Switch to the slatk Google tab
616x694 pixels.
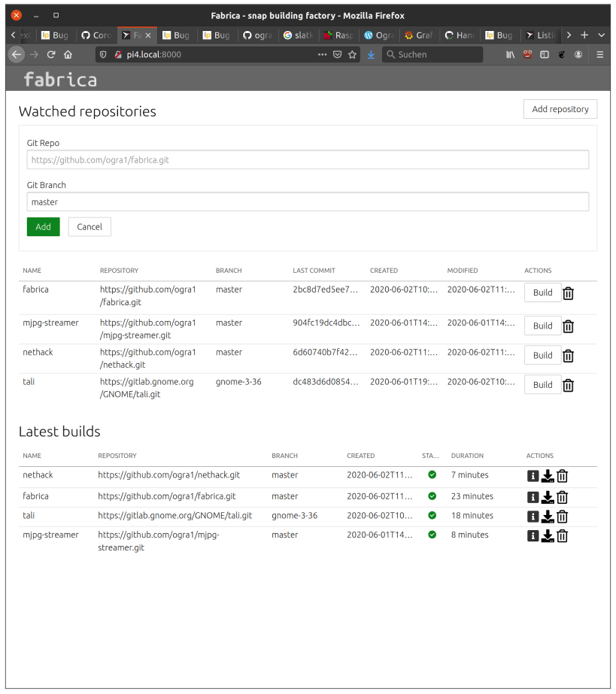click(x=299, y=35)
